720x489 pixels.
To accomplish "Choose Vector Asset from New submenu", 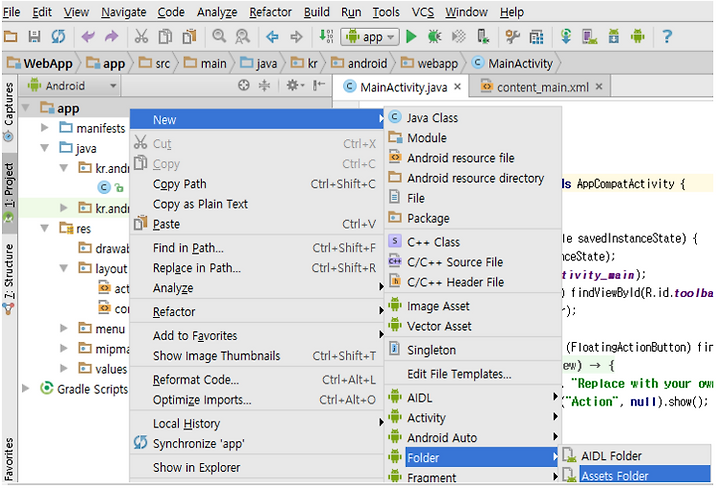I will pyautogui.click(x=473, y=326).
